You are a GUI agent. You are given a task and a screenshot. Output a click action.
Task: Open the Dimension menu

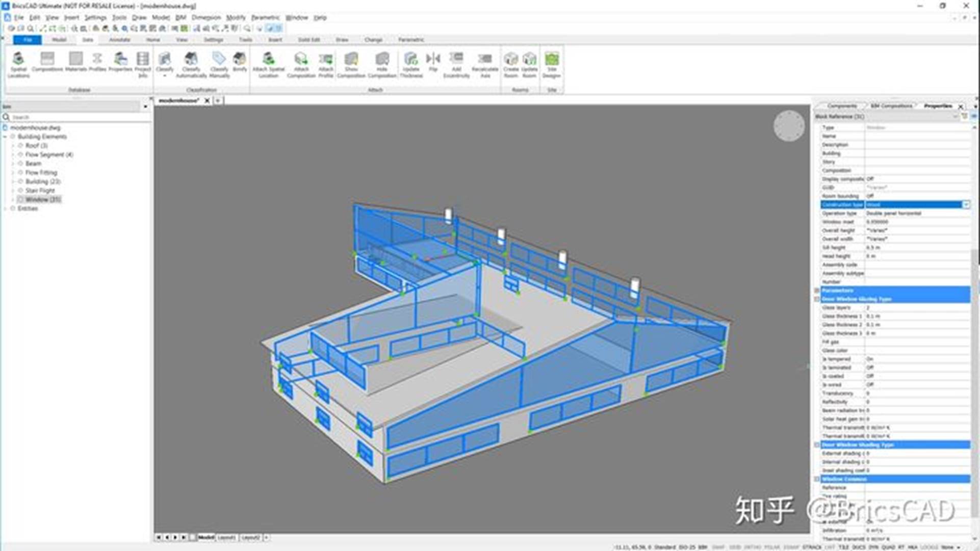tap(206, 17)
